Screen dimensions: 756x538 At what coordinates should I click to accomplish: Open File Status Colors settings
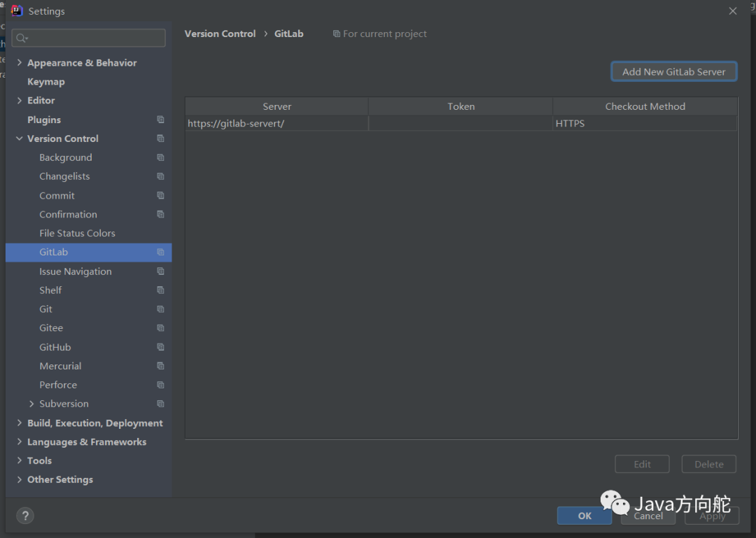(77, 234)
